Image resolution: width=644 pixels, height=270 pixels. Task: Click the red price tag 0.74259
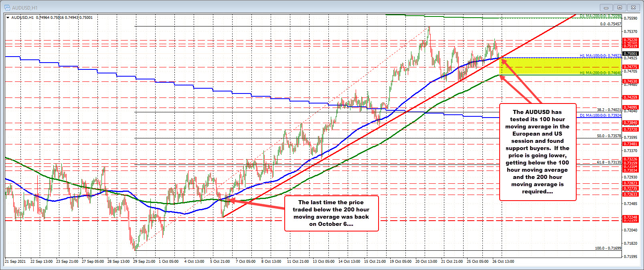point(630,97)
